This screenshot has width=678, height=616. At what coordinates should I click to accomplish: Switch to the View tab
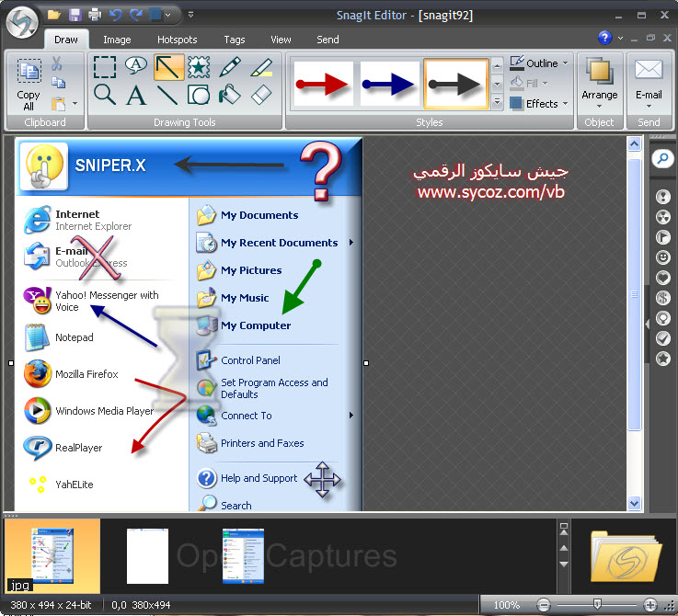point(281,40)
